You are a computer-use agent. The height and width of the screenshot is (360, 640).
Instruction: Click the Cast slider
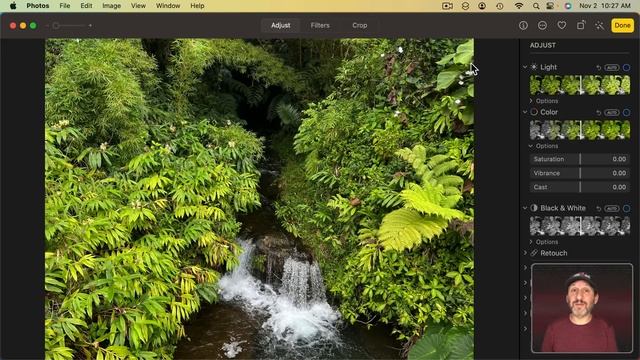pos(580,187)
